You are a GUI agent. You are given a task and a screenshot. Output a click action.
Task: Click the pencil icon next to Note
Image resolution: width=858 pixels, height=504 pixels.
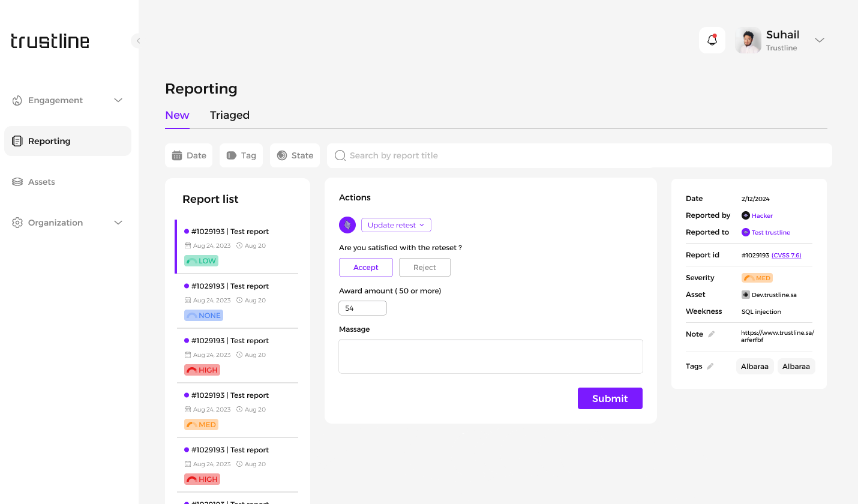[x=712, y=334]
